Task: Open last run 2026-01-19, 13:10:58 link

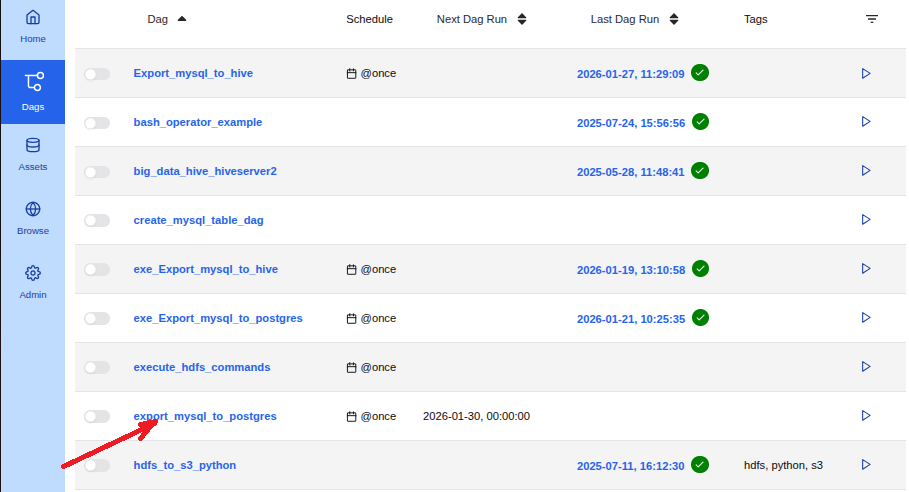Action: 630,270
